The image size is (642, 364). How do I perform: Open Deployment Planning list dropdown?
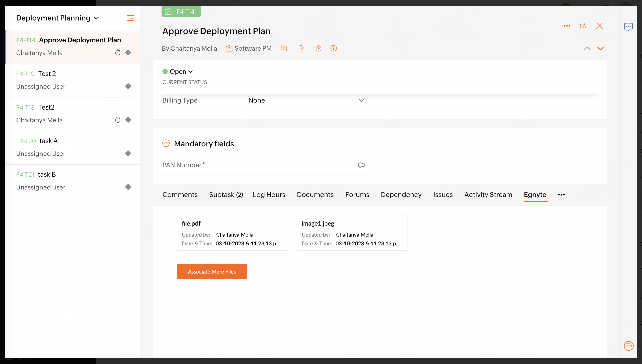[58, 18]
